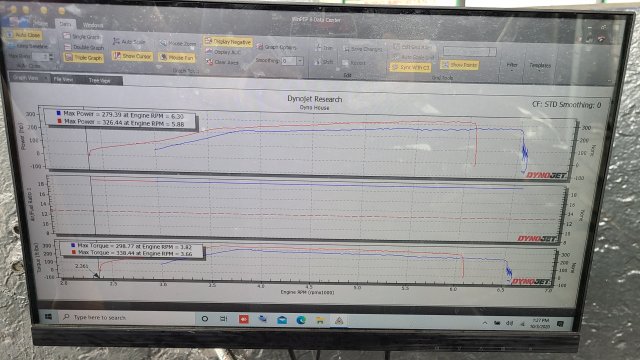
Task: Switch to the Data ribbon tab
Action: pos(65,24)
